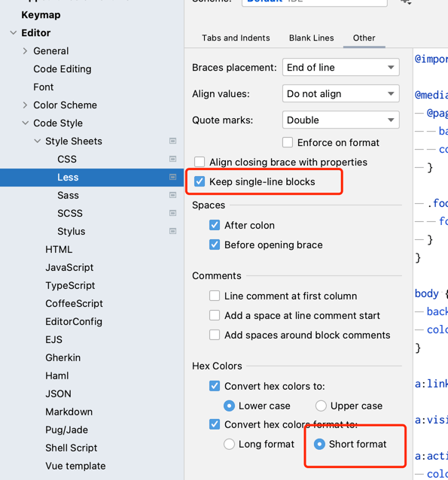The width and height of the screenshot is (448, 480).
Task: Select Stylus code style
Action: point(71,232)
